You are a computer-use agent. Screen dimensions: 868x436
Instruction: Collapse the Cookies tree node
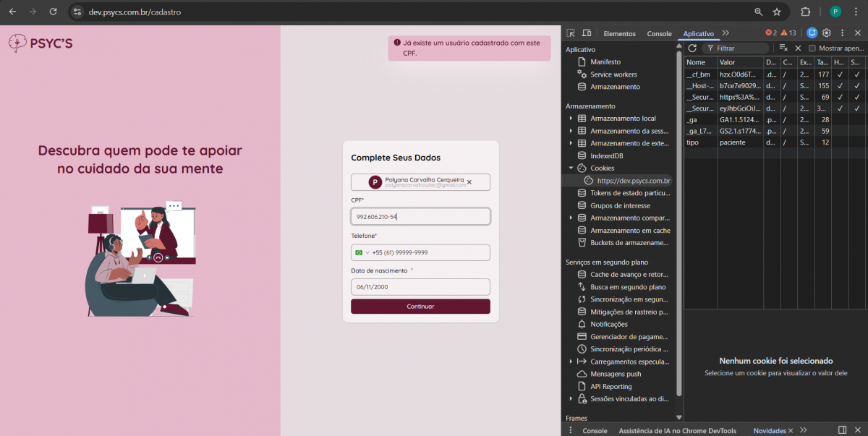571,168
